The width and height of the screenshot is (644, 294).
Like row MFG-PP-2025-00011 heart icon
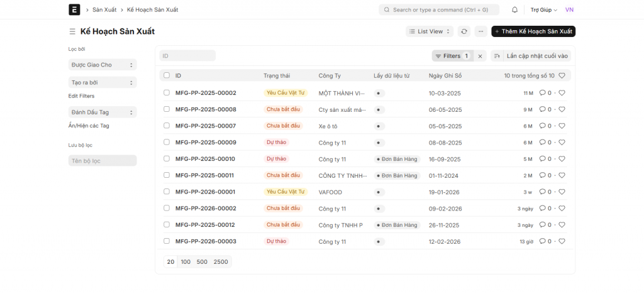tap(562, 175)
